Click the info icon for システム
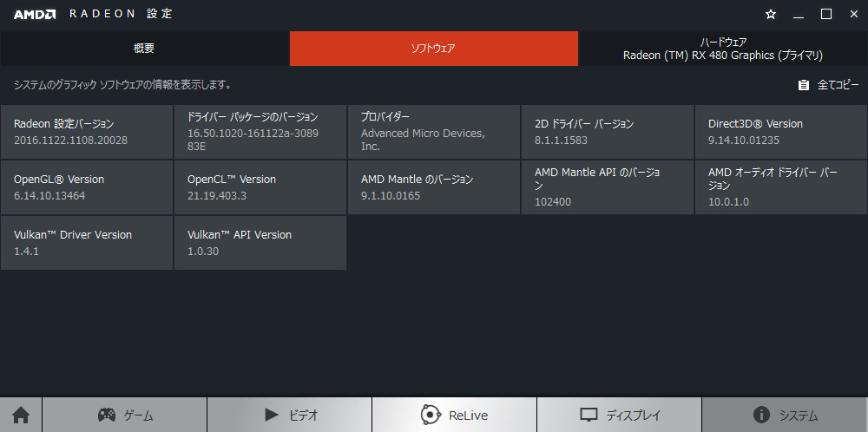 coord(762,415)
